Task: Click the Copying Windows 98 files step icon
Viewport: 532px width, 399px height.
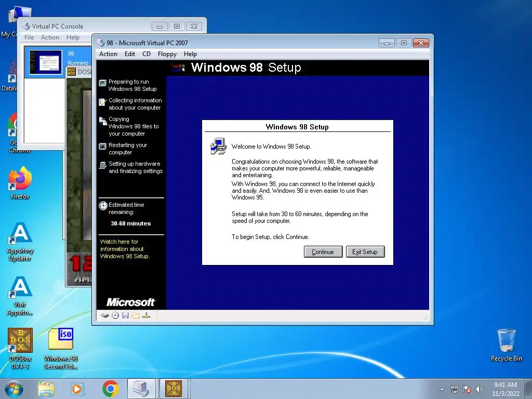Action: tap(102, 121)
